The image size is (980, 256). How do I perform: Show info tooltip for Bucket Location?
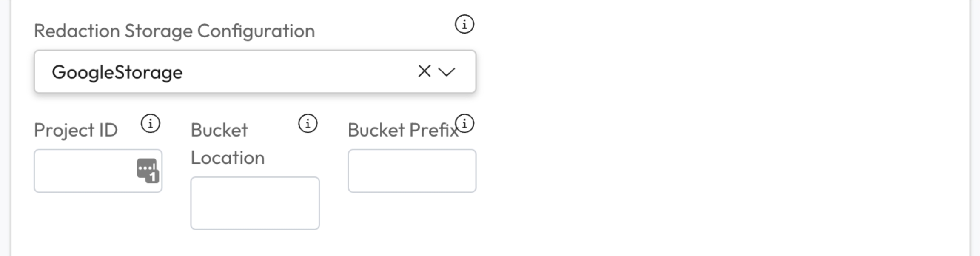[308, 124]
